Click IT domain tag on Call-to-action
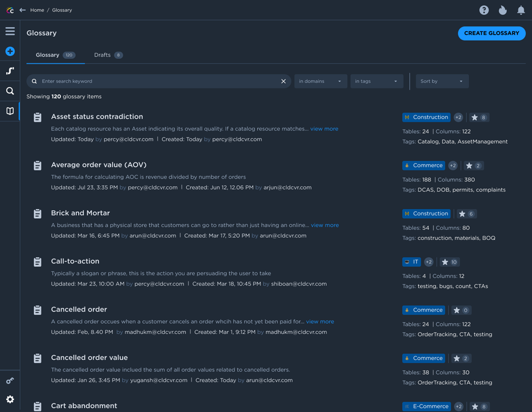532x412 pixels. [411, 262]
